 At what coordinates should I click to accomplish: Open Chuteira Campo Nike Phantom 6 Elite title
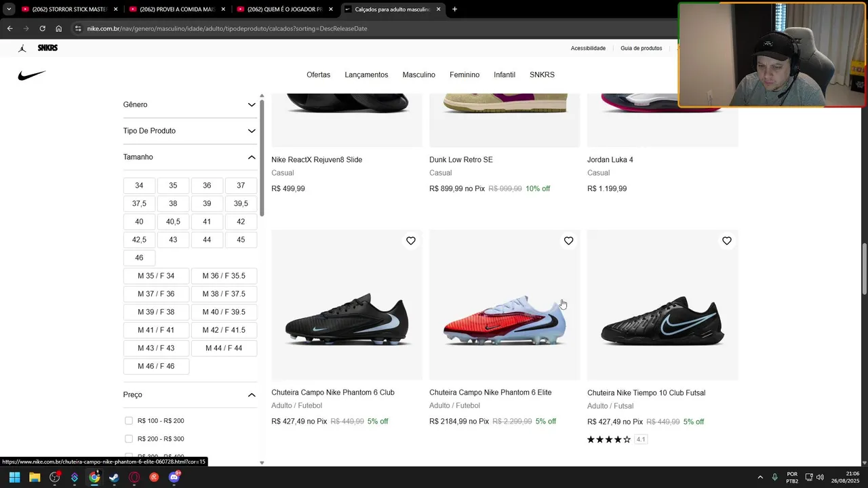click(x=490, y=392)
